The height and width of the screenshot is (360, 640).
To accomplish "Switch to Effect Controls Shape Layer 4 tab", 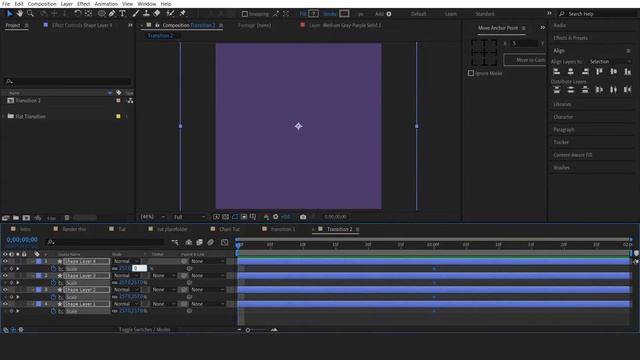I will click(x=82, y=25).
